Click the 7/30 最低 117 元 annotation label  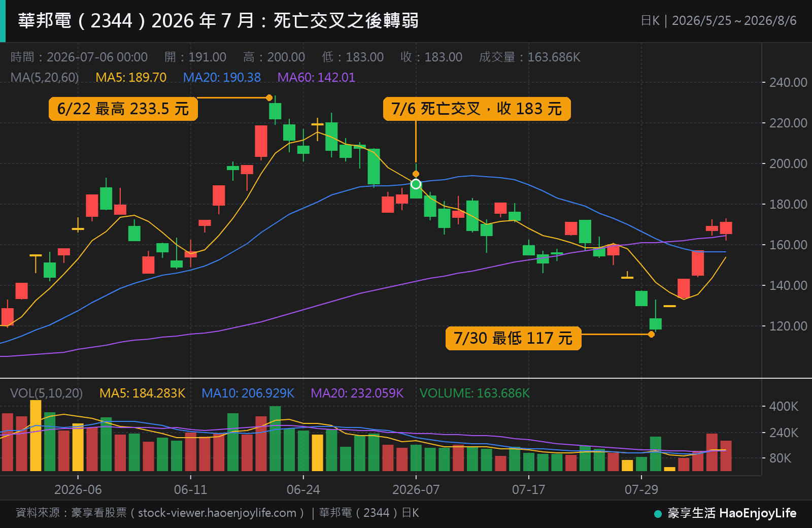click(513, 338)
